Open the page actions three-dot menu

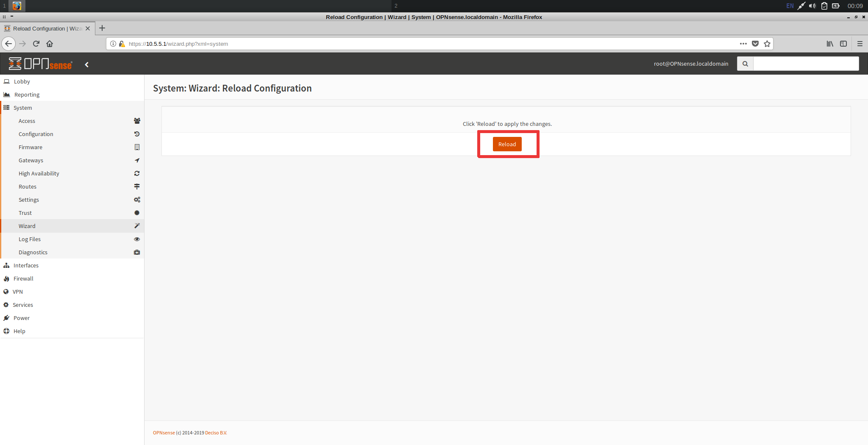point(743,44)
